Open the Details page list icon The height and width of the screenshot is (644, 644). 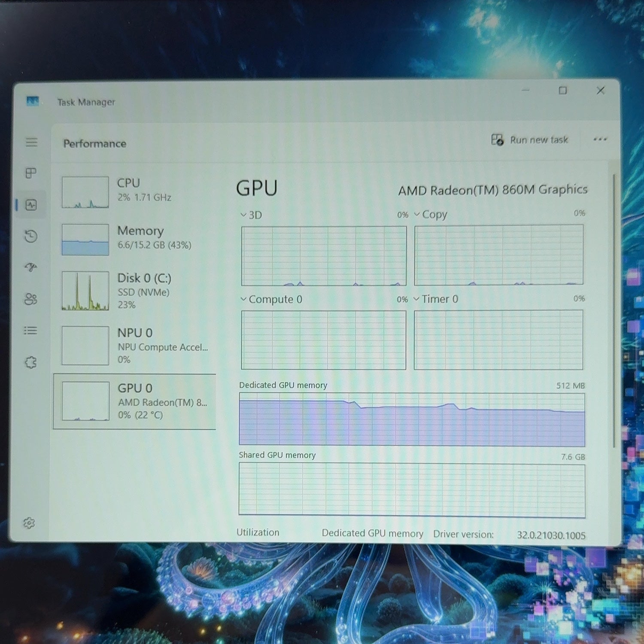coord(30,330)
